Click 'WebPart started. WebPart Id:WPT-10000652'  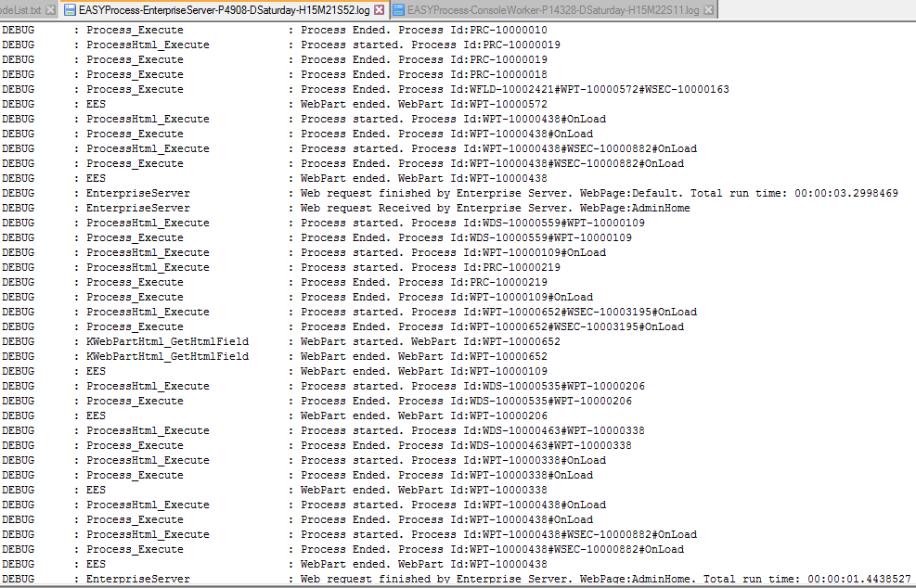pos(431,341)
